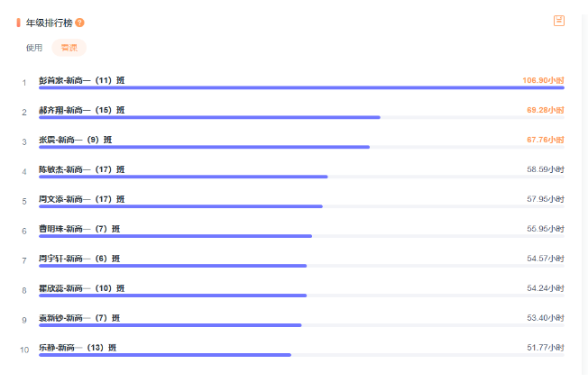Click 周宇轩-新高一（6）班 name
588x382 pixels.
[x=78, y=259]
